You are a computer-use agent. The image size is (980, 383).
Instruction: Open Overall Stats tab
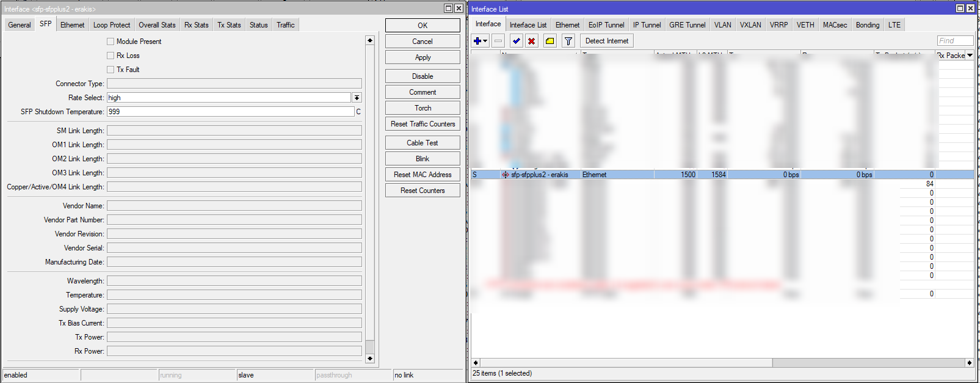coord(157,25)
